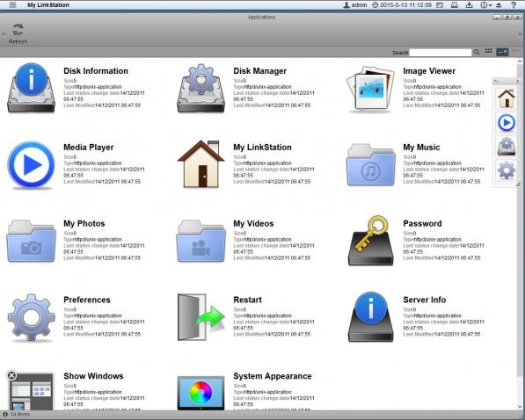This screenshot has height=420, width=525.
Task: Click the search magnifier icon
Action: click(x=477, y=52)
